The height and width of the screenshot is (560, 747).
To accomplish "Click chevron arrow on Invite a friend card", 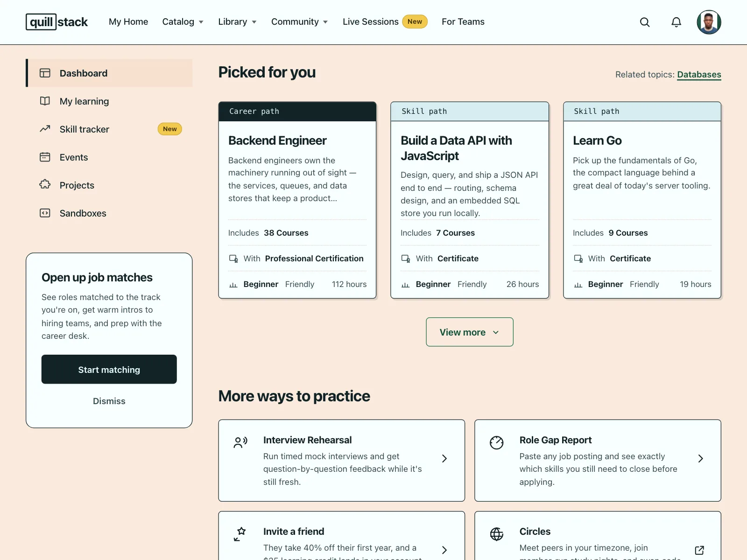I will (444, 550).
